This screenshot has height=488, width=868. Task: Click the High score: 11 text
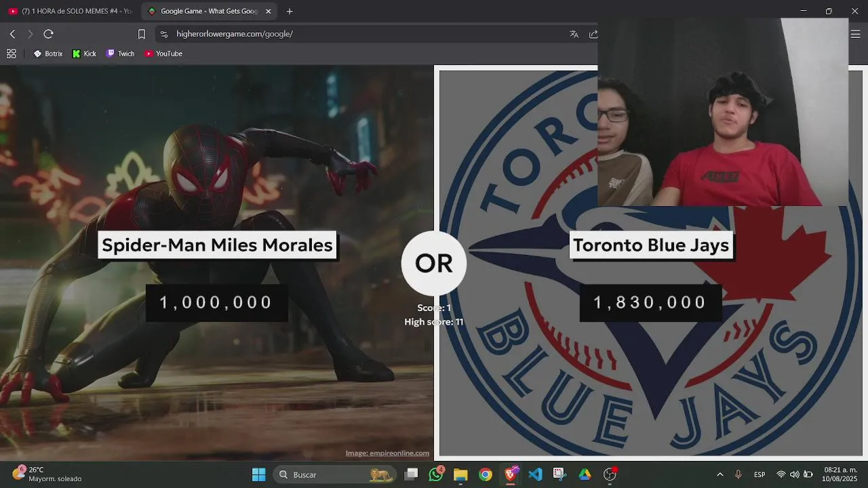pos(434,322)
